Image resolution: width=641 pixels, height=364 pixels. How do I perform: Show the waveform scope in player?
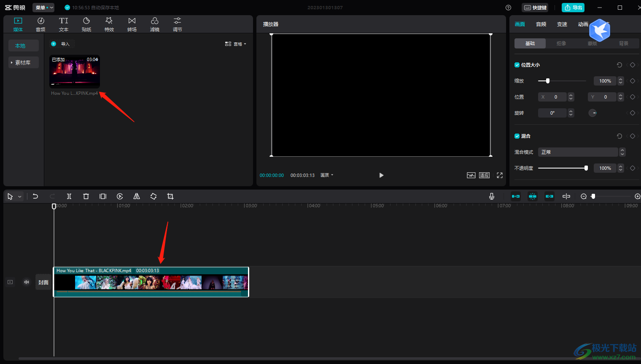[471, 175]
